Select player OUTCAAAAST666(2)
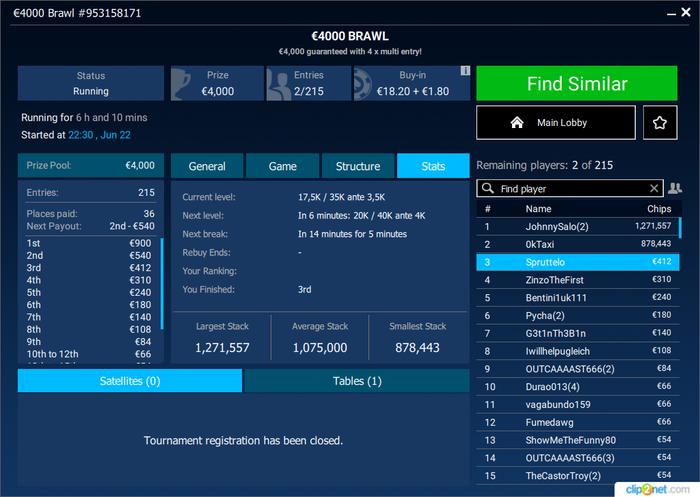The image size is (700, 497). point(578,369)
